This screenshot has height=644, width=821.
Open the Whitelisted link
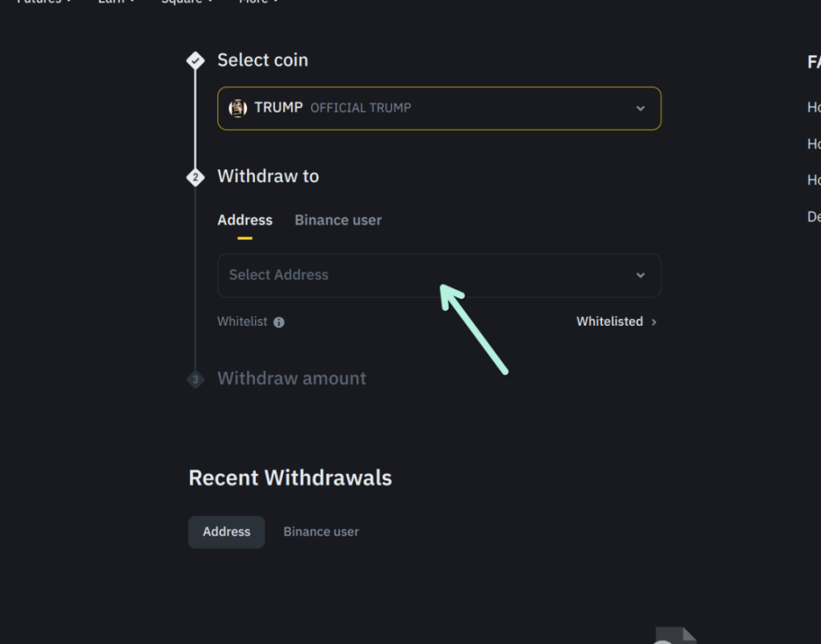[x=609, y=322]
